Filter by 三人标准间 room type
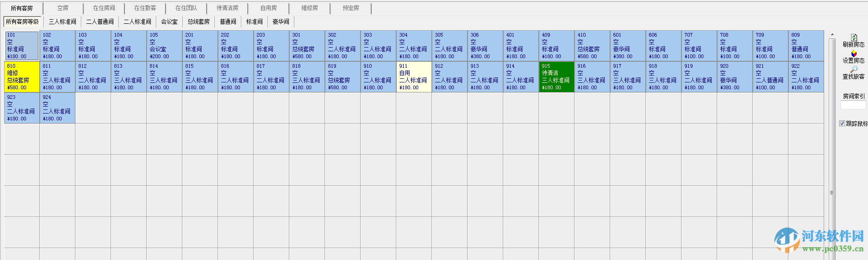868x260 pixels. coord(63,22)
